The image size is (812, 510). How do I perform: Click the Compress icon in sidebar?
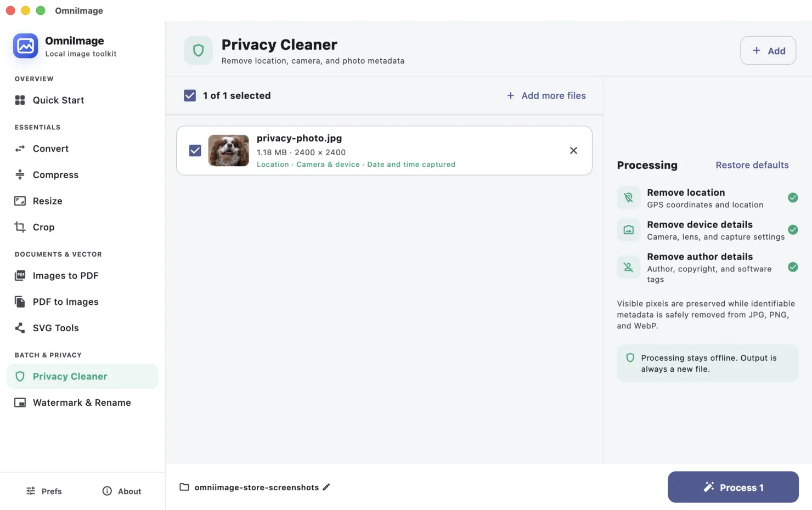coord(20,174)
